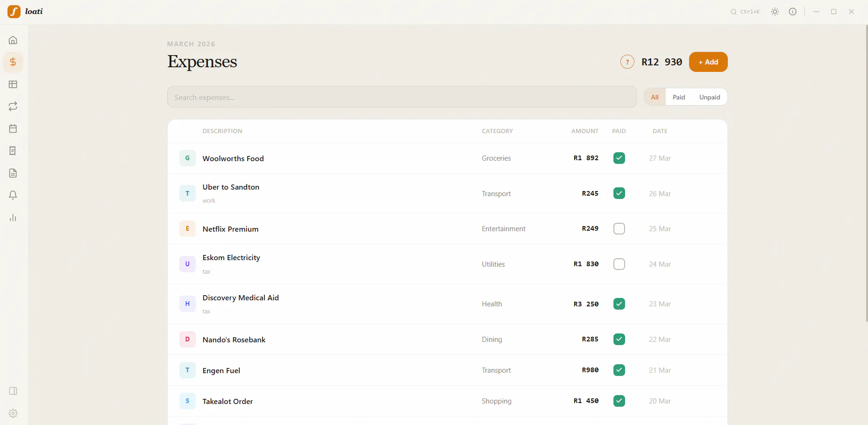This screenshot has width=868, height=425.
Task: Click the H badge for Discovery Medical Aid
Action: click(187, 304)
